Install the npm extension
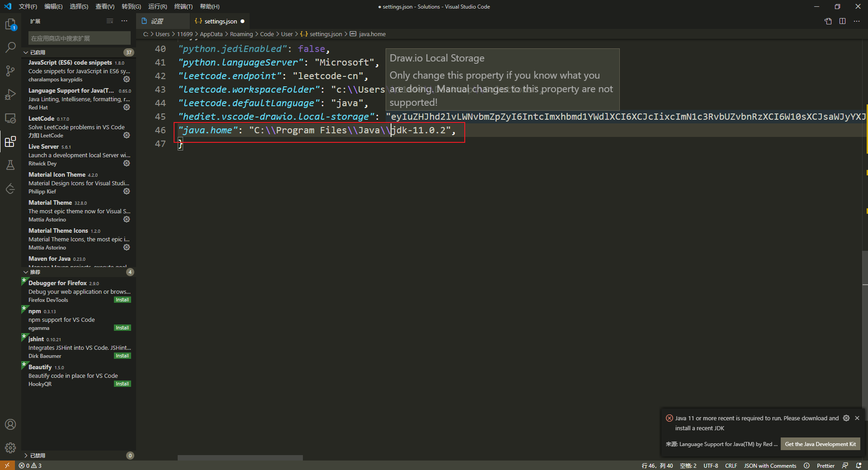 tap(122, 328)
